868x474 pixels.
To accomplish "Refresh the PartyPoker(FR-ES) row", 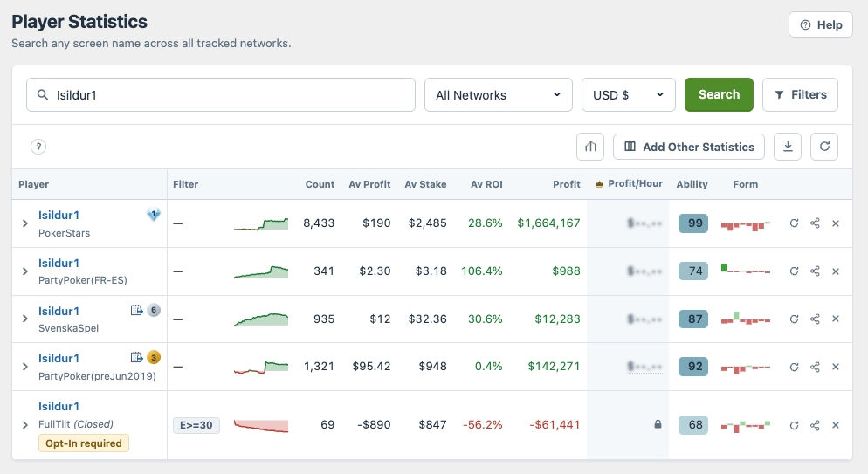I will [x=794, y=271].
